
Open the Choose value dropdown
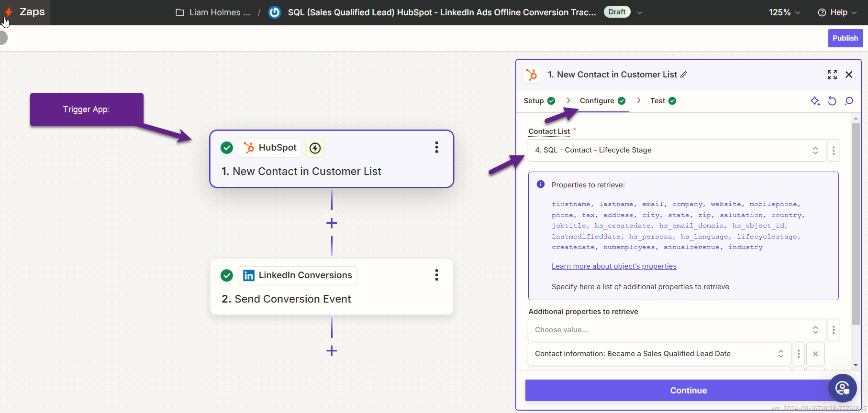677,330
